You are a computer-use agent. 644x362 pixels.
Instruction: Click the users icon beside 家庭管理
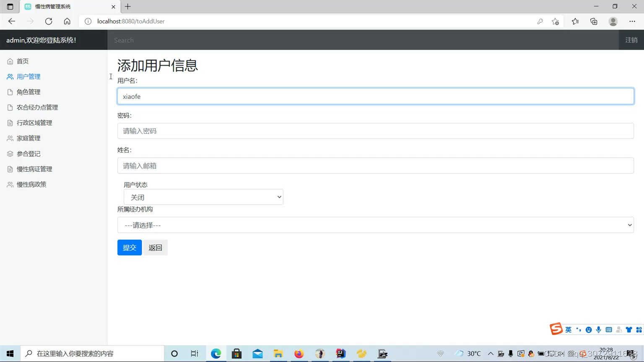(10, 138)
